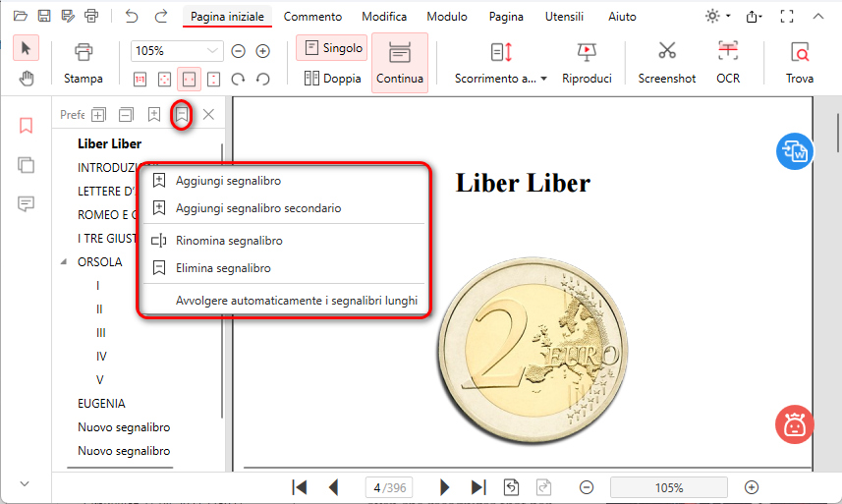Open the Modulo tab
This screenshot has height=504, width=842.
(447, 17)
